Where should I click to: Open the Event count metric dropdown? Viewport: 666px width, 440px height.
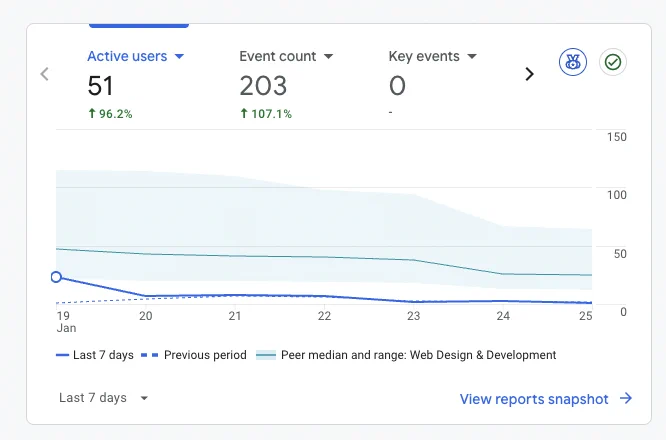286,56
